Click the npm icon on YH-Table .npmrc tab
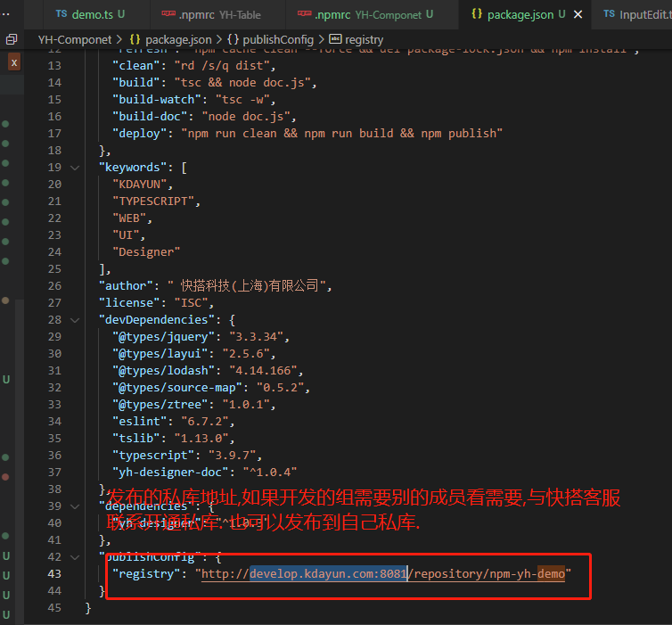The height and width of the screenshot is (625, 672). (168, 14)
